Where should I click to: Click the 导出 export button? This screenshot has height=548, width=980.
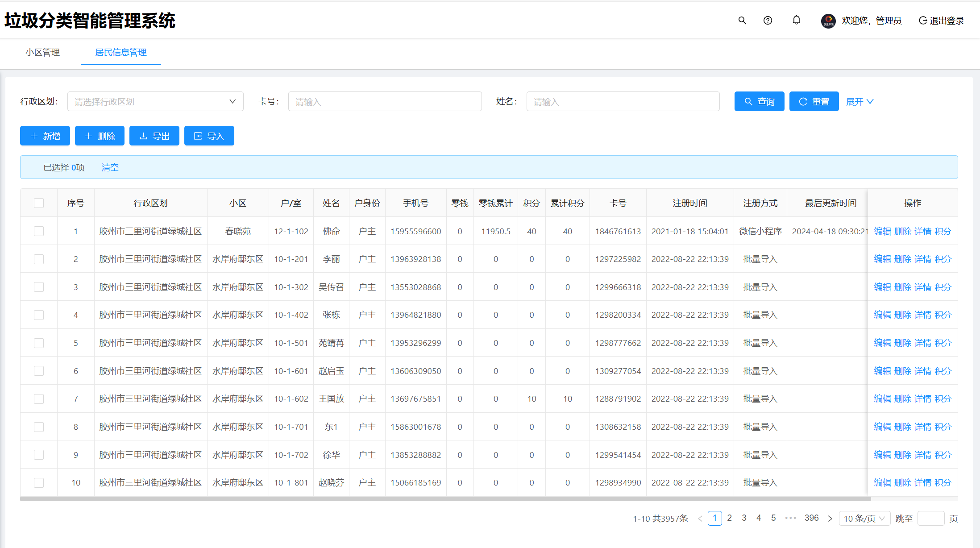154,136
